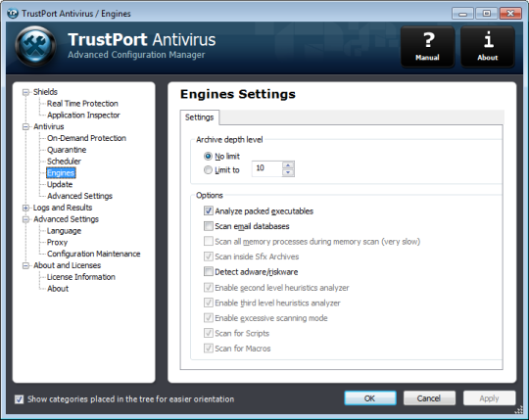Select Logs and Results category label
Image resolution: width=529 pixels, height=420 pixels.
pyautogui.click(x=63, y=208)
